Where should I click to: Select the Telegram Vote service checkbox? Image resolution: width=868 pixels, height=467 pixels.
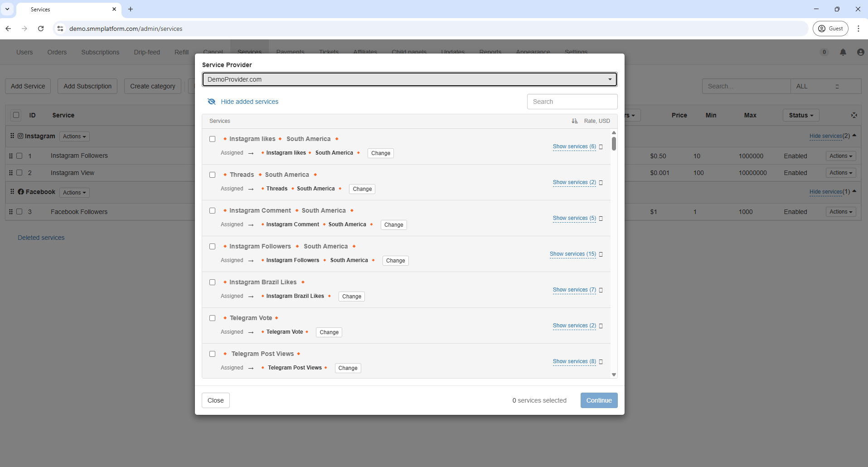click(212, 318)
